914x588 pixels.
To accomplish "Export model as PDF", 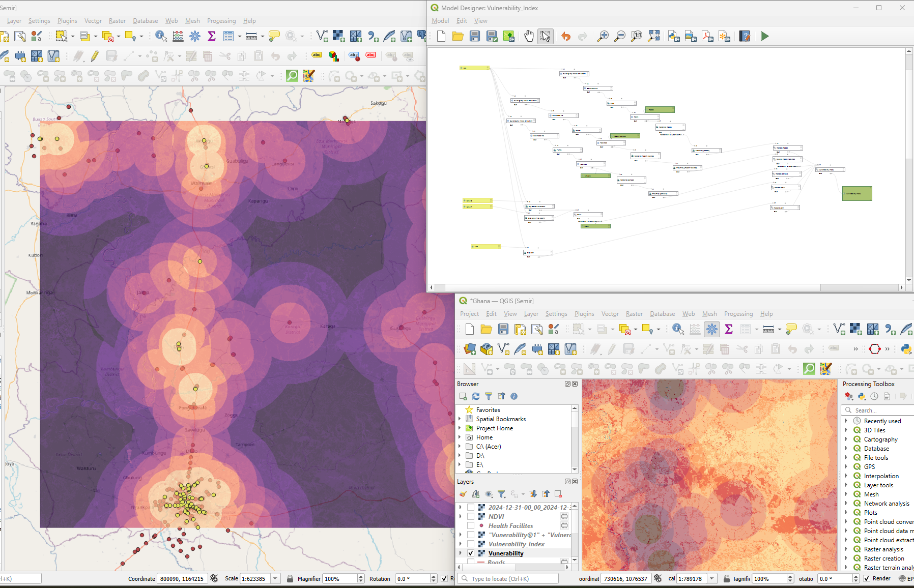I will point(707,36).
